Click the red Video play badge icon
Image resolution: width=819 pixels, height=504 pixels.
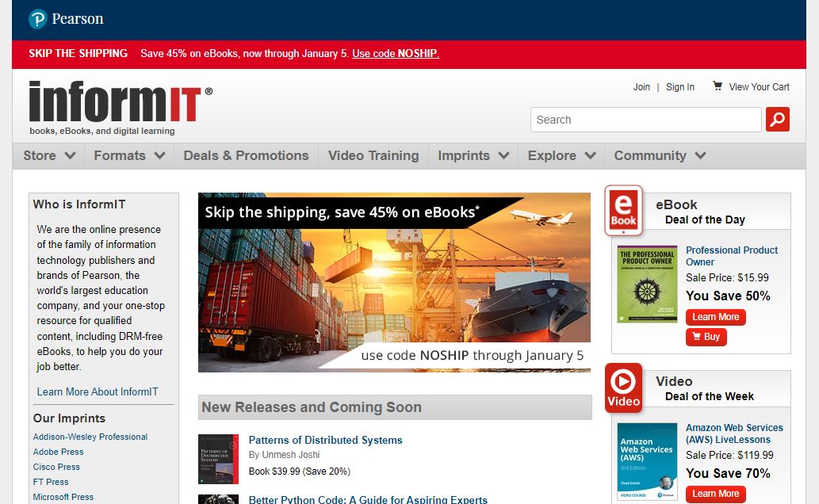pos(624,386)
